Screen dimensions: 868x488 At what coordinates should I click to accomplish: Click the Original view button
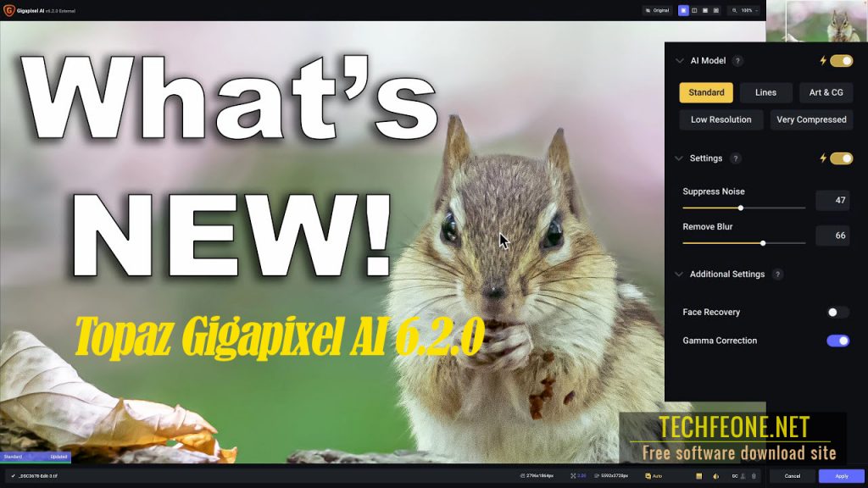click(658, 10)
